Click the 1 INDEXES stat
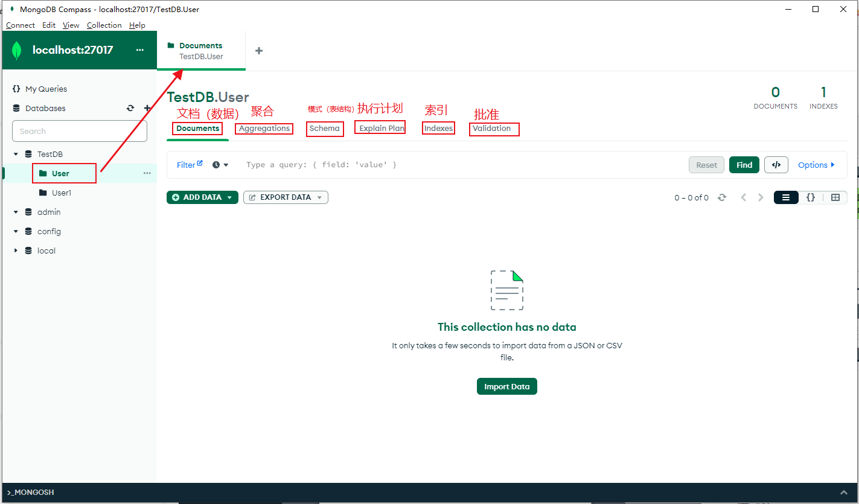This screenshot has height=504, width=859. coord(823,98)
